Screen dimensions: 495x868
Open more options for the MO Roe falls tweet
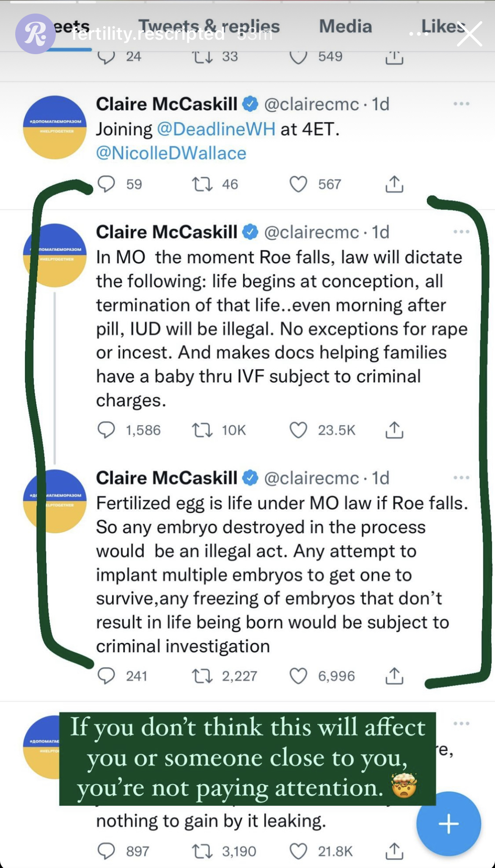461,232
